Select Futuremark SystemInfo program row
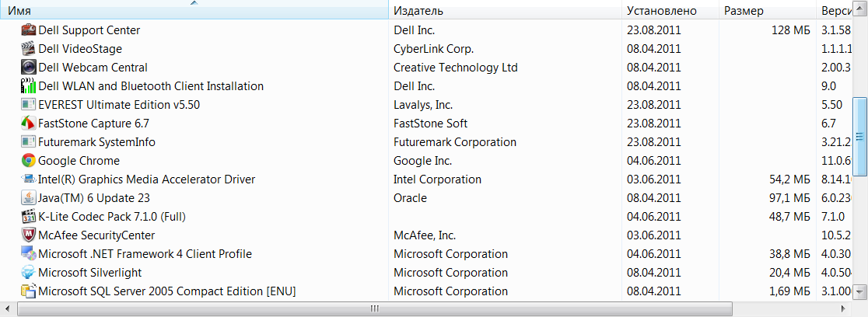868x317 pixels. tap(96, 142)
